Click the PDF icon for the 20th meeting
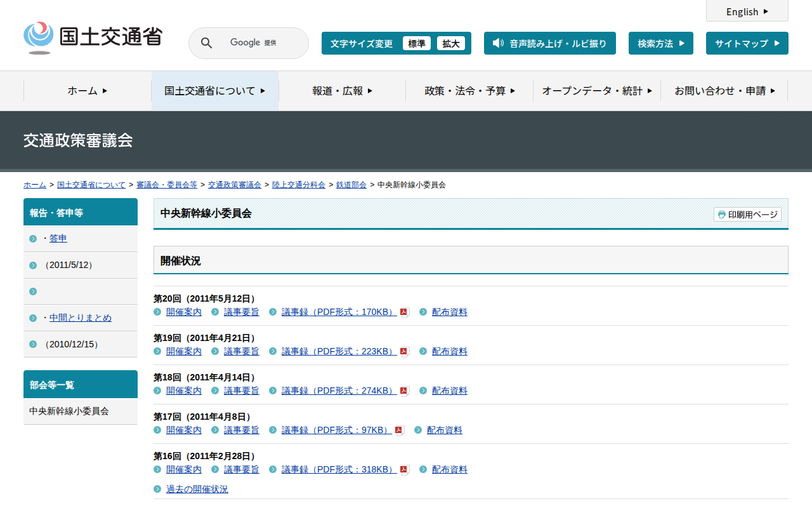 tap(405, 312)
